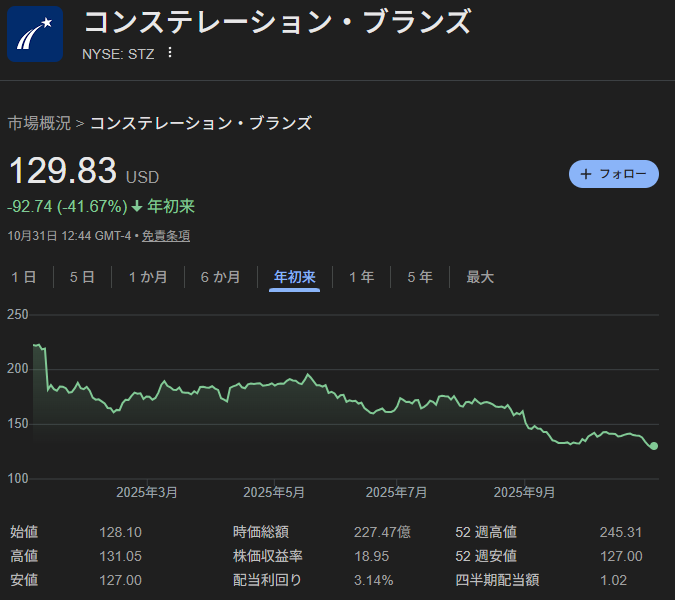
Task: Select the 5日 time range tab
Action: [82, 277]
